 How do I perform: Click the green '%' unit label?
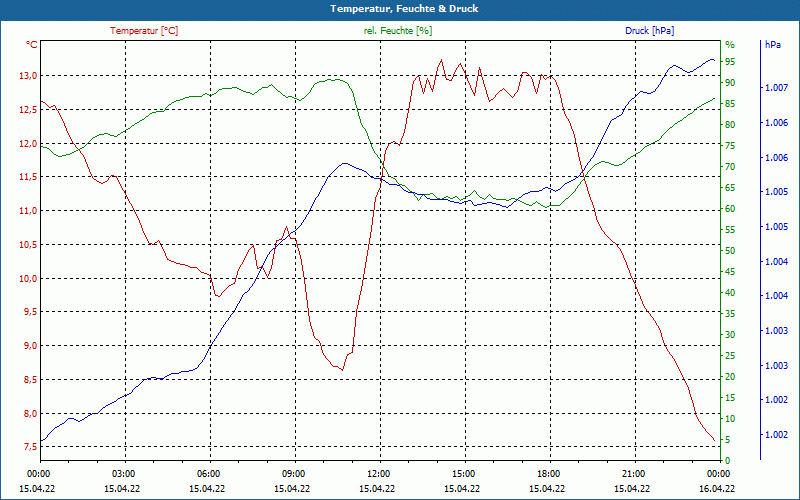click(730, 45)
